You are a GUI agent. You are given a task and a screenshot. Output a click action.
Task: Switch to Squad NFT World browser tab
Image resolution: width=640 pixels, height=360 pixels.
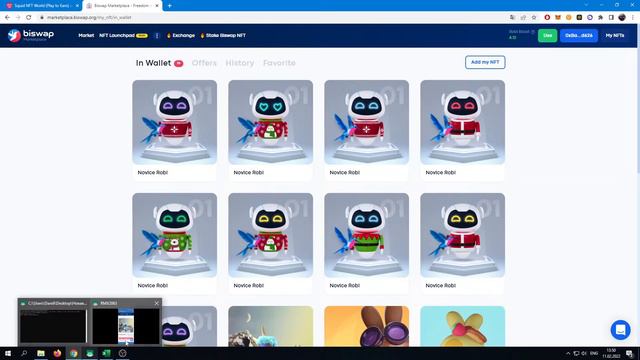pos(41,6)
